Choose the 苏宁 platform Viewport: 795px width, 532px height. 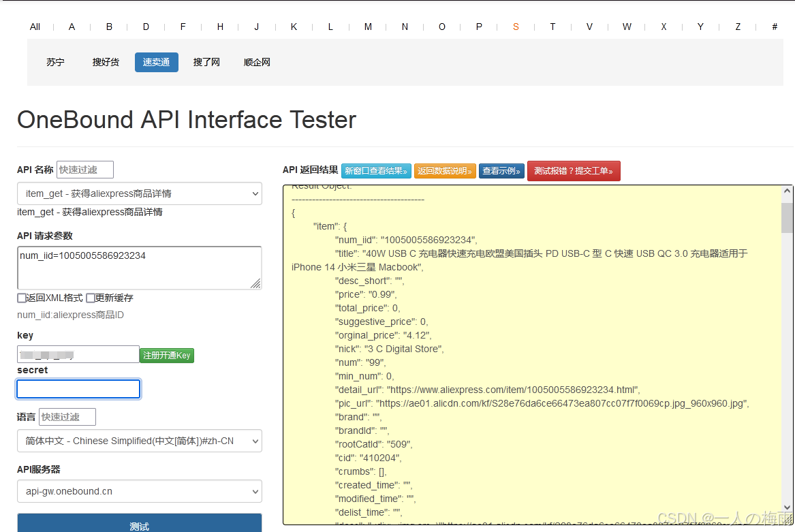tap(55, 63)
